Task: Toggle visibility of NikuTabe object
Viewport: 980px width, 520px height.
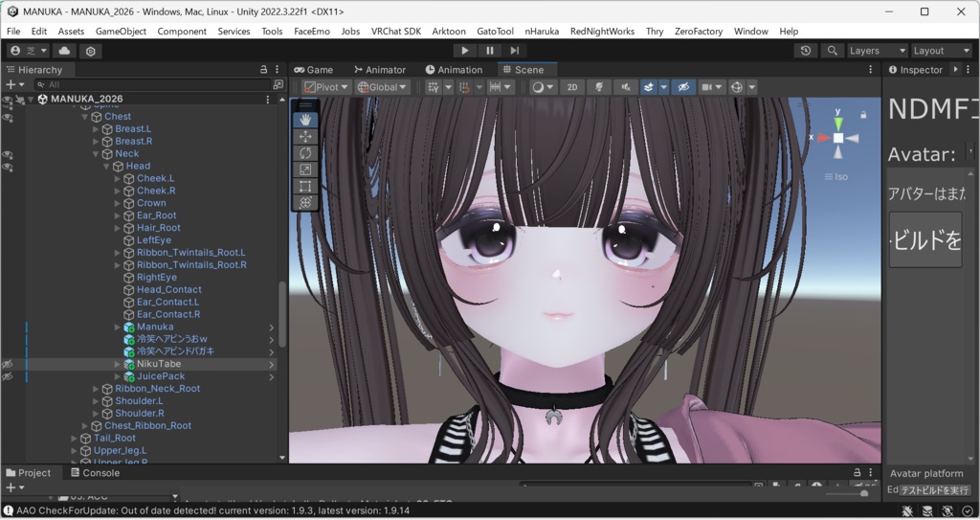Action: (x=8, y=364)
